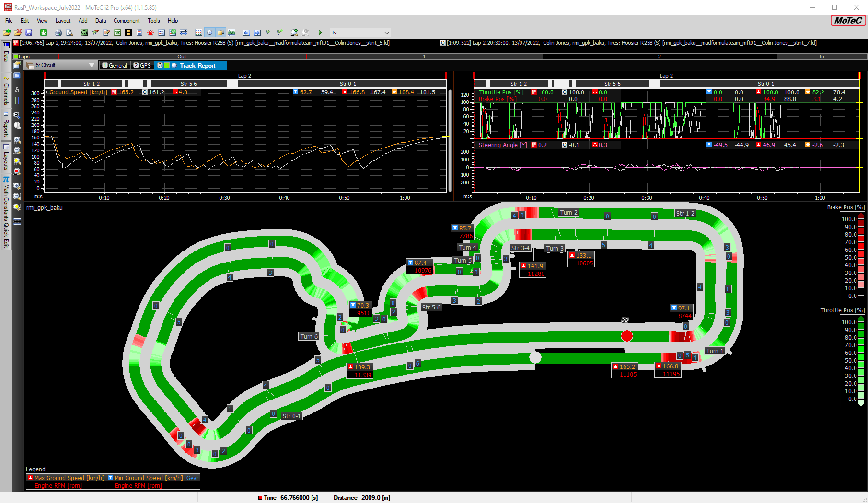Screen dimensions: 868x503
Task: Click the red alarm siren icon
Action: 150,33
